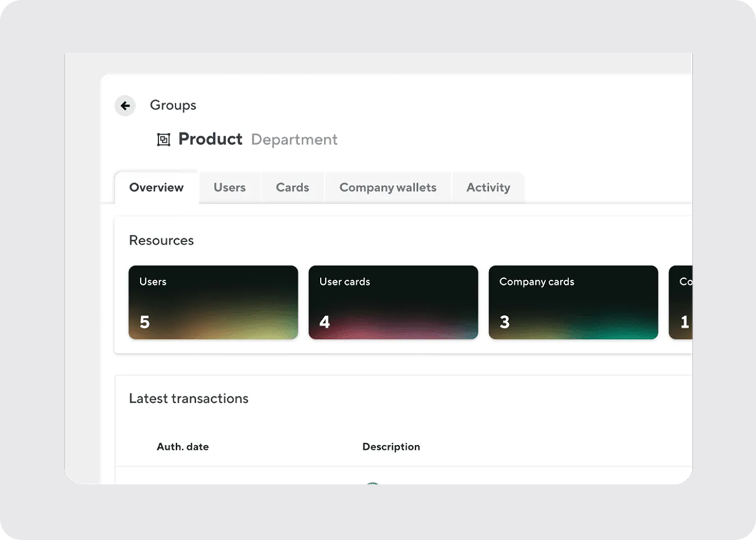Open the Users resource card showing 5

[213, 302]
